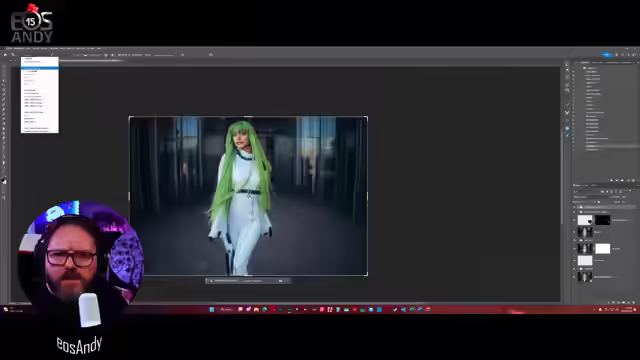Toggle visibility of the topmost layer group

574,207
